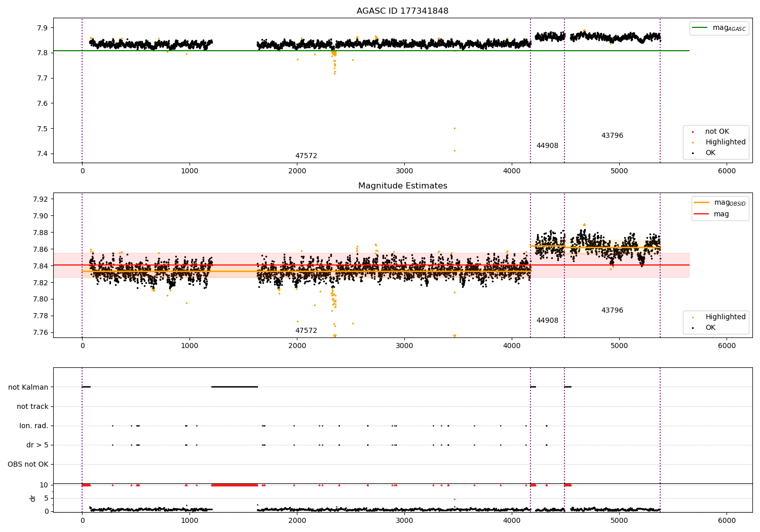Click observation label 47572 in Magnitude Estimates plot
Viewport: 760px width, 532px height.
[x=306, y=330]
